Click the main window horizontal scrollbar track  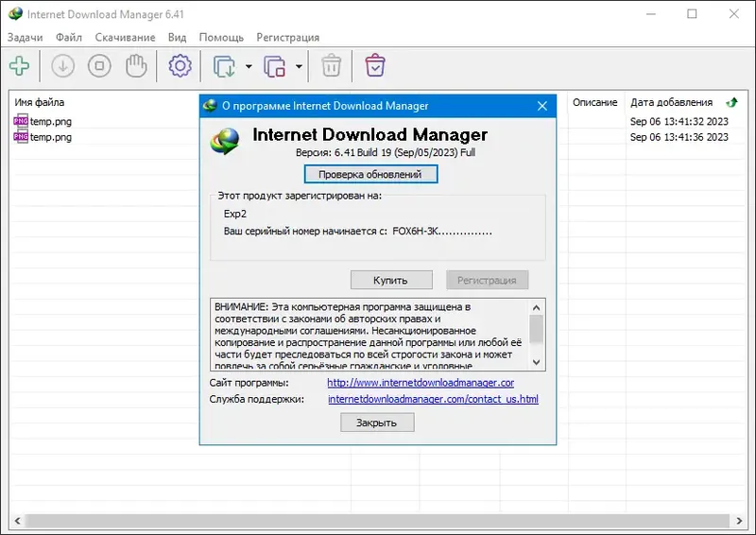[377, 521]
